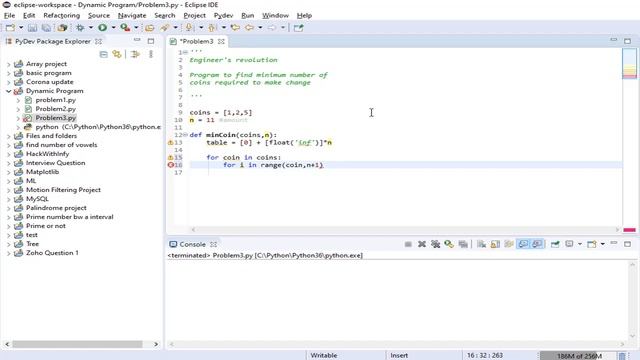Expand the Corona update project
This screenshot has width=640, height=360.
coord(9,82)
